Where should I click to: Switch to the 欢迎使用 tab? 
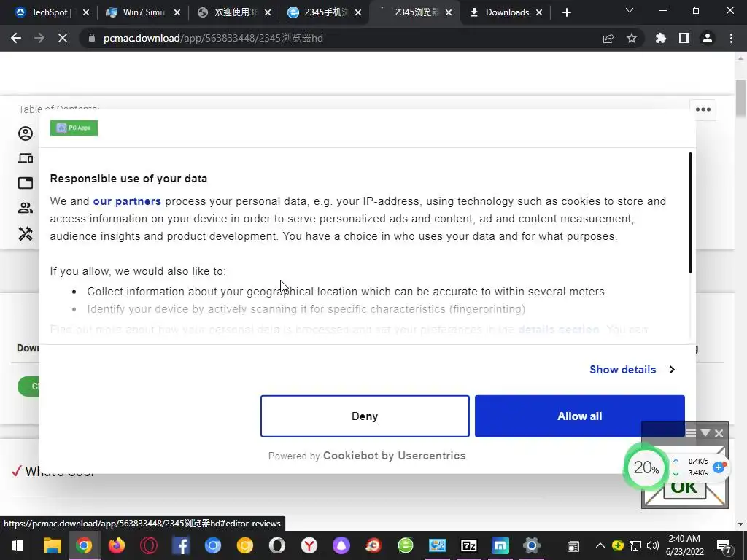[235, 12]
